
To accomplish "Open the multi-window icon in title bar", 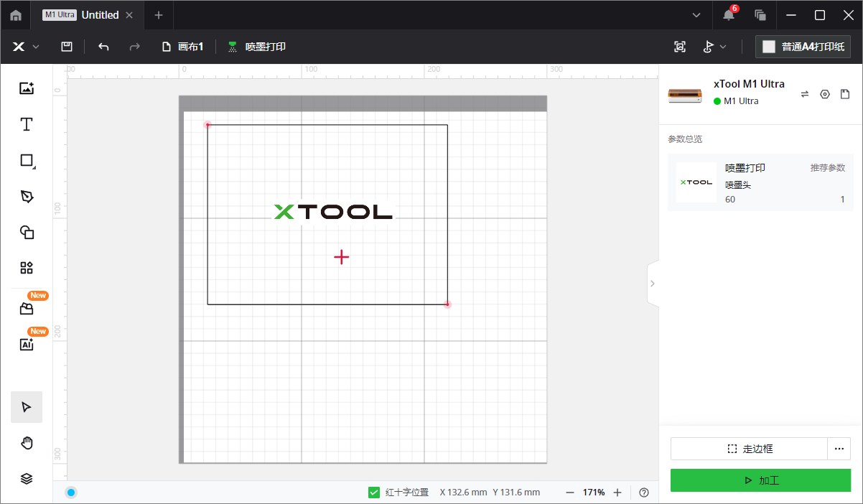I will coord(760,15).
